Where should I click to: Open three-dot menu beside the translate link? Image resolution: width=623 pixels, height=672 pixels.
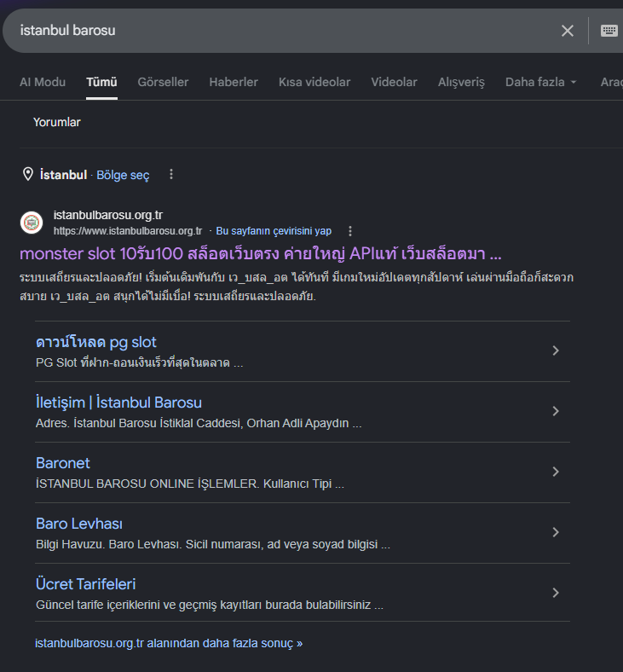pyautogui.click(x=350, y=231)
